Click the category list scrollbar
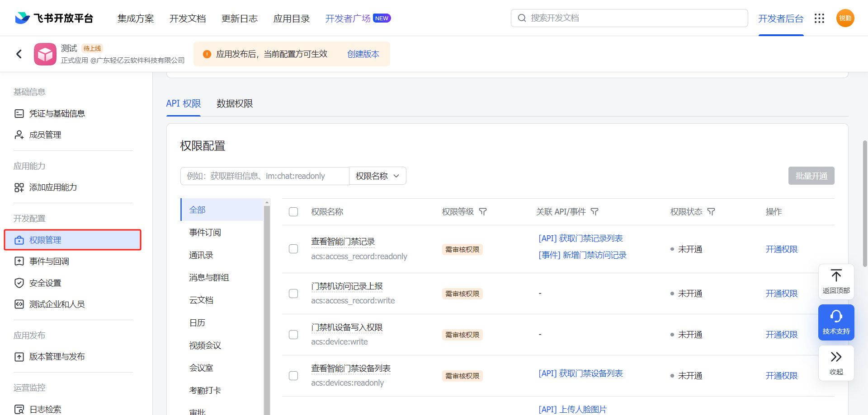The image size is (868, 415). pyautogui.click(x=267, y=310)
